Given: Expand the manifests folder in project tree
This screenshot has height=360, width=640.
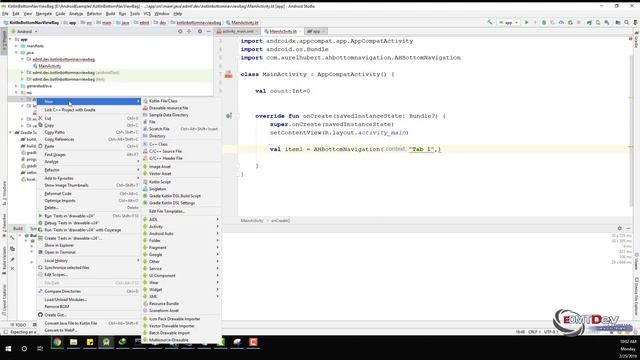Looking at the screenshot, I should point(17,46).
